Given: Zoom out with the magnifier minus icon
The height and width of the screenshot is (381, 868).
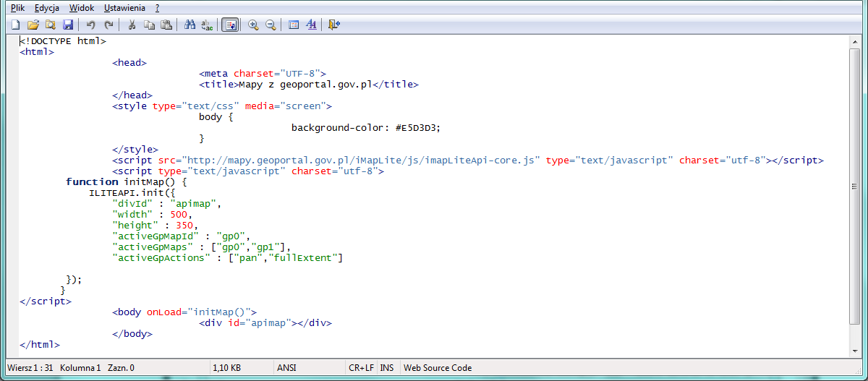Looking at the screenshot, I should point(271,25).
